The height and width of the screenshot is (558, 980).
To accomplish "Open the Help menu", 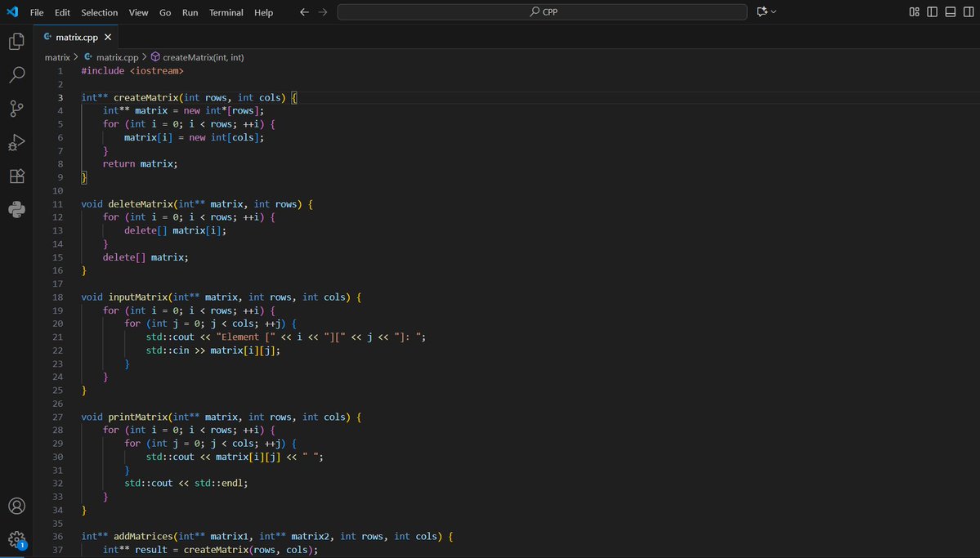I will (x=264, y=12).
